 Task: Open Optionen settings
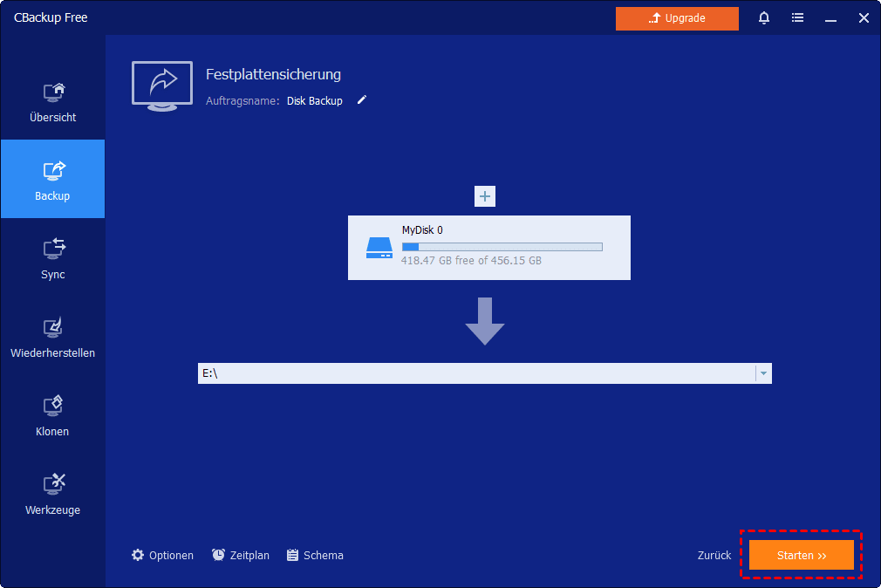162,555
